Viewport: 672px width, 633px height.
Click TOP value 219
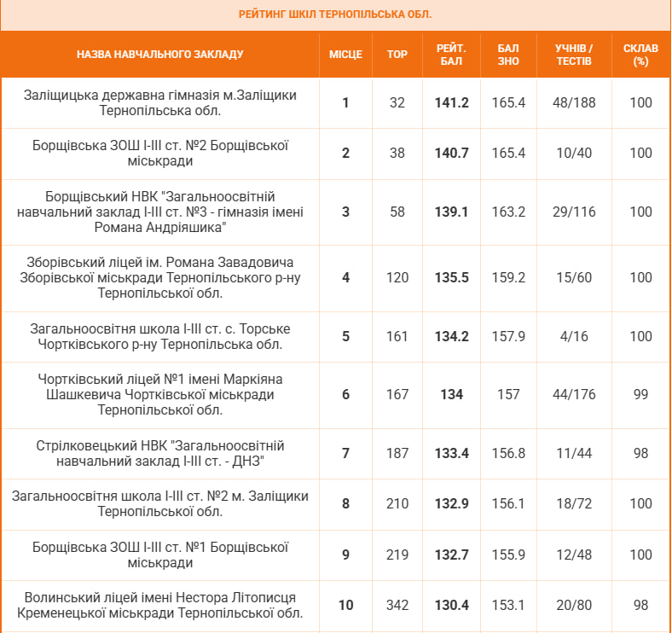click(x=397, y=555)
